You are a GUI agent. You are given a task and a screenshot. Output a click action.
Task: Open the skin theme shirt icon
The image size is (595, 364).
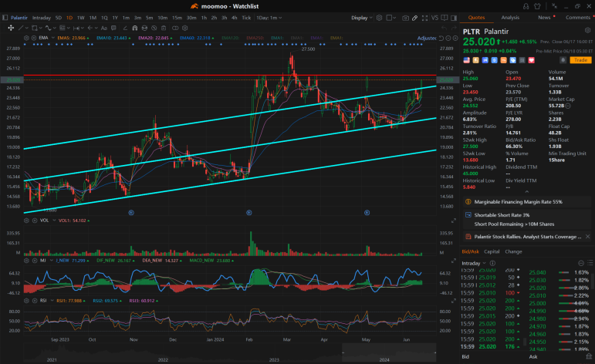(537, 6)
